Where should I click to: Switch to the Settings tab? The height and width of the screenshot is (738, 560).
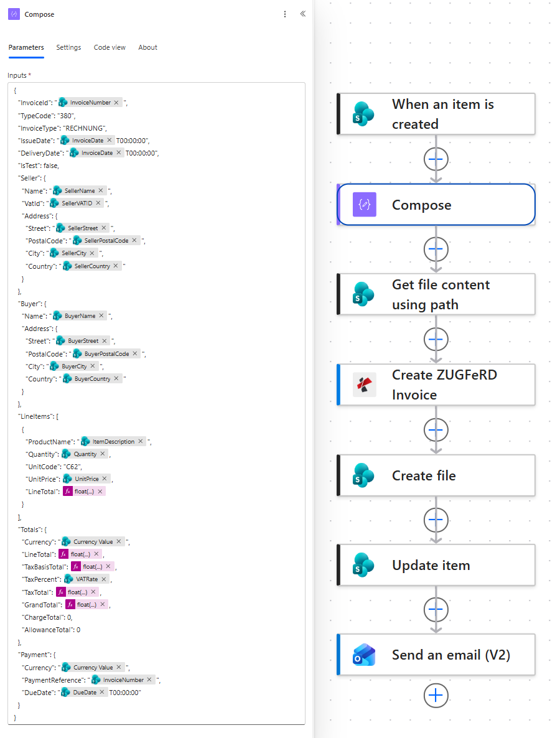pos(68,47)
